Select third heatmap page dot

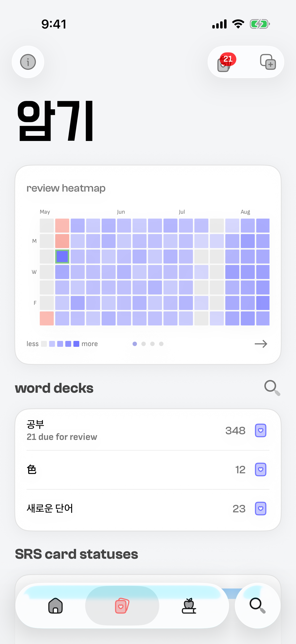[x=152, y=344]
